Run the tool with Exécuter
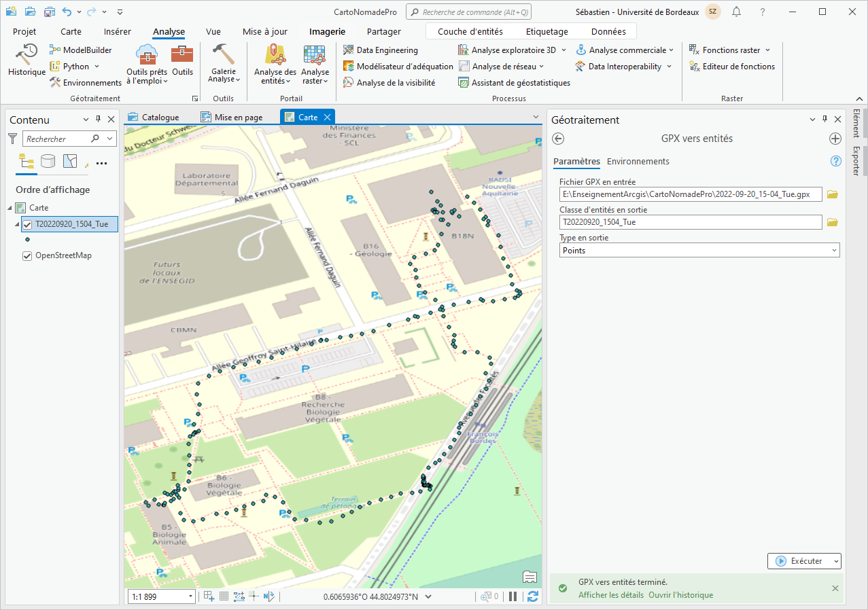 pyautogui.click(x=799, y=561)
